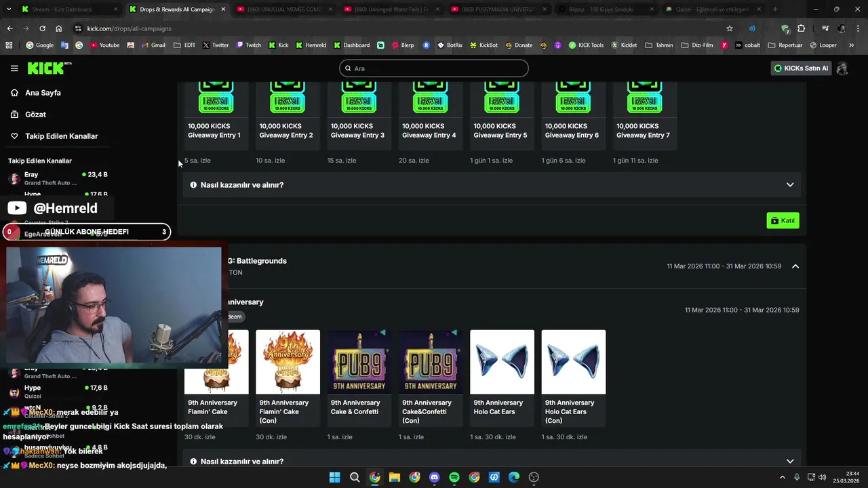The height and width of the screenshot is (488, 868).
Task: Open File Explorer from taskbar
Action: click(395, 477)
